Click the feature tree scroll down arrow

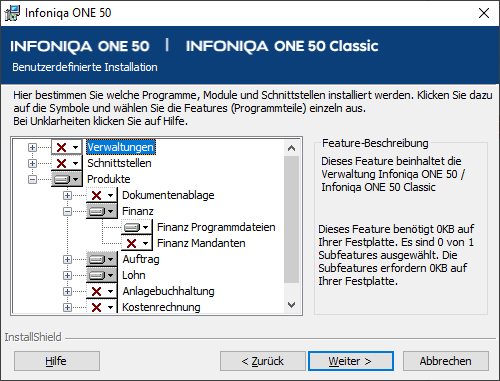pos(292,305)
